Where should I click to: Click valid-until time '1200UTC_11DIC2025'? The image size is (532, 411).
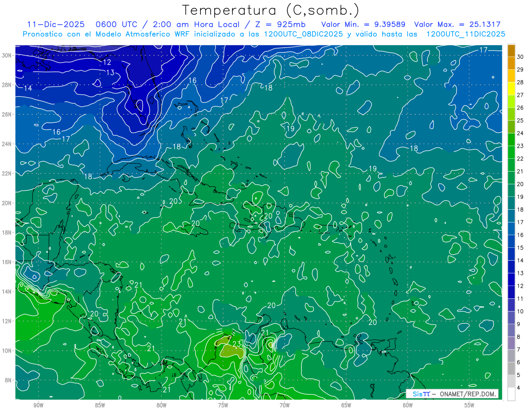tap(465, 34)
